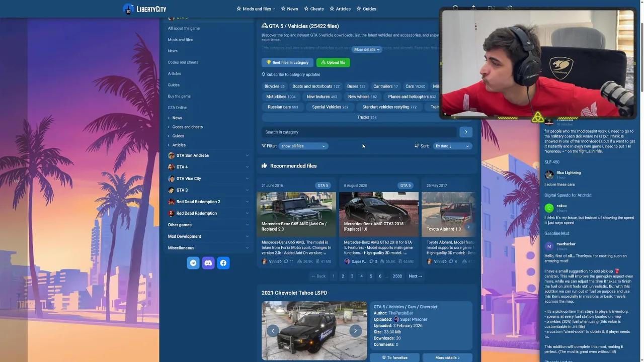The image size is (644, 362).
Task: Expand the GTA 4 sidebar section
Action: coord(247,167)
